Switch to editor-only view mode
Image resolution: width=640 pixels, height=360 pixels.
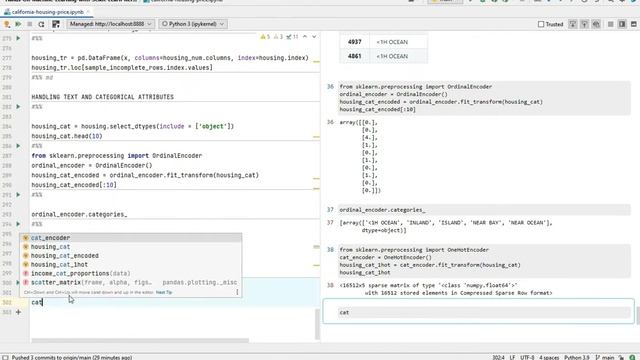pos(611,24)
